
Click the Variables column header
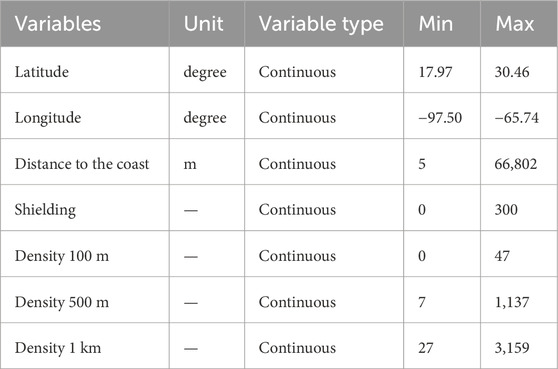(58, 24)
